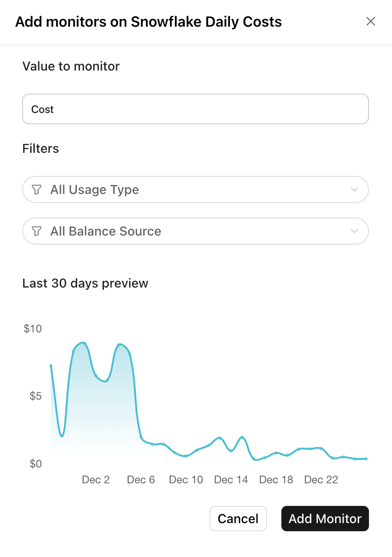Click the Last 30 days preview heading
This screenshot has width=392, height=557.
tap(85, 283)
